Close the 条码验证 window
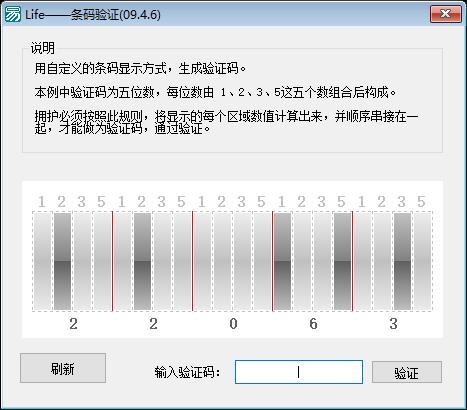467x410 pixels. pos(446,14)
